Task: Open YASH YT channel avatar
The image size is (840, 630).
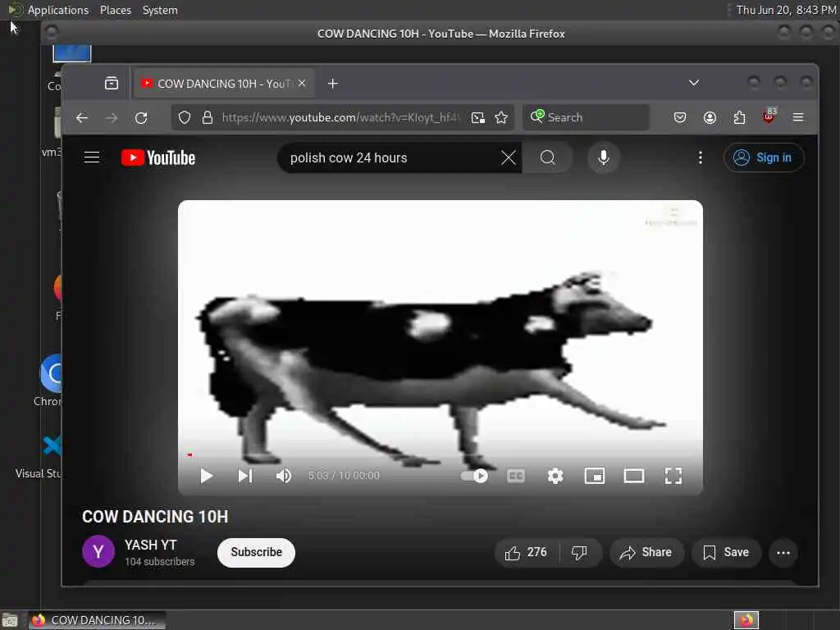Action: click(98, 551)
